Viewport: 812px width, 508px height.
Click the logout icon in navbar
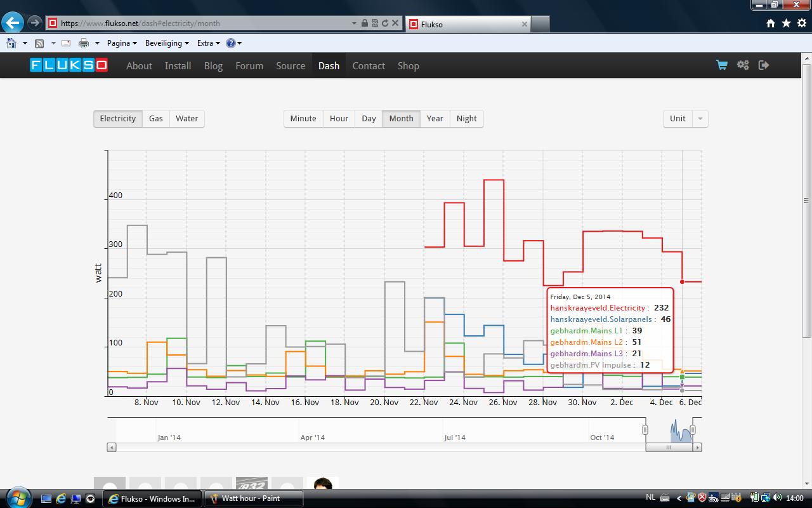[764, 65]
